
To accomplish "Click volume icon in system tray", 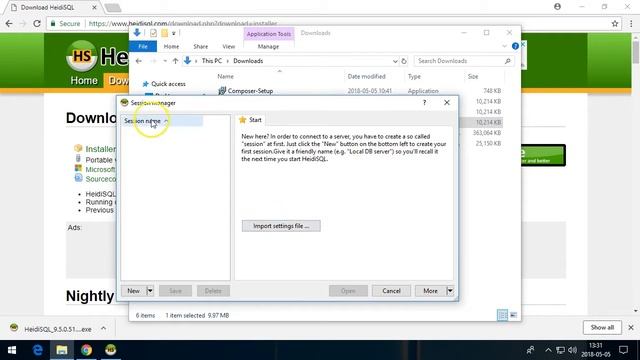I will [572, 350].
